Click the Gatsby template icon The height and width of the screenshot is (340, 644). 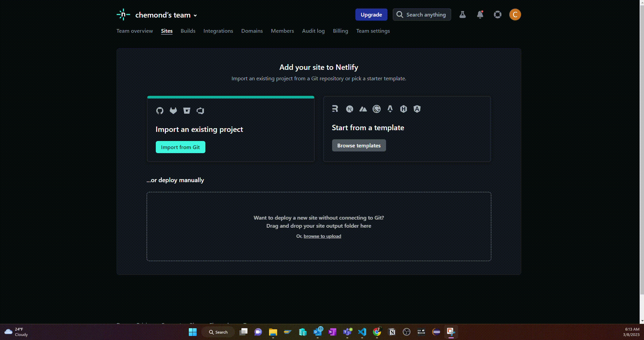[377, 109]
